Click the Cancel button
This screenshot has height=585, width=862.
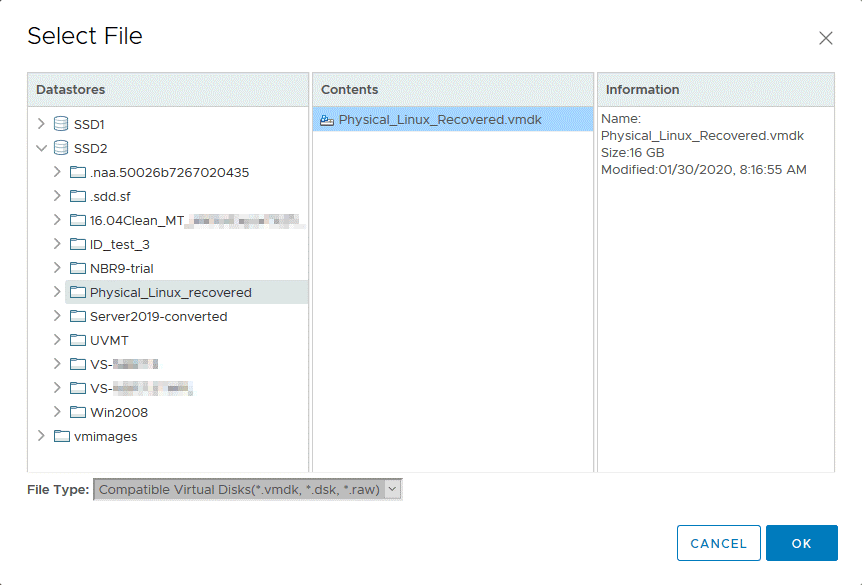pos(718,543)
